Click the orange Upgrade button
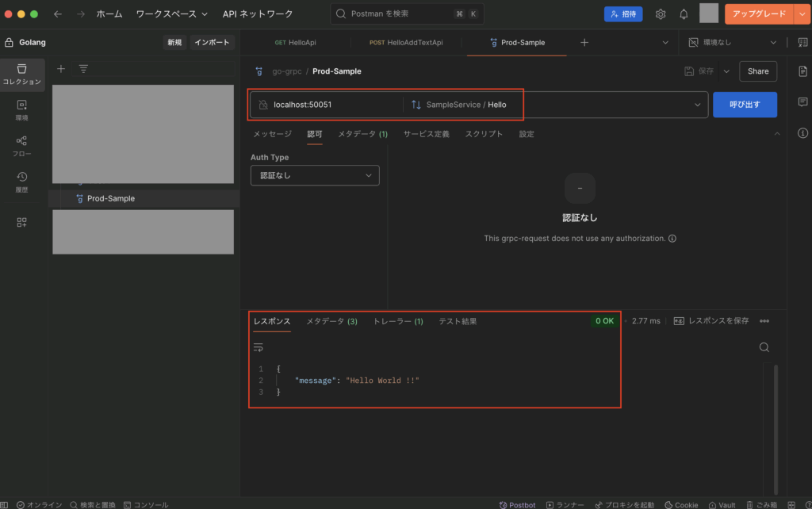812x509 pixels. coord(759,14)
